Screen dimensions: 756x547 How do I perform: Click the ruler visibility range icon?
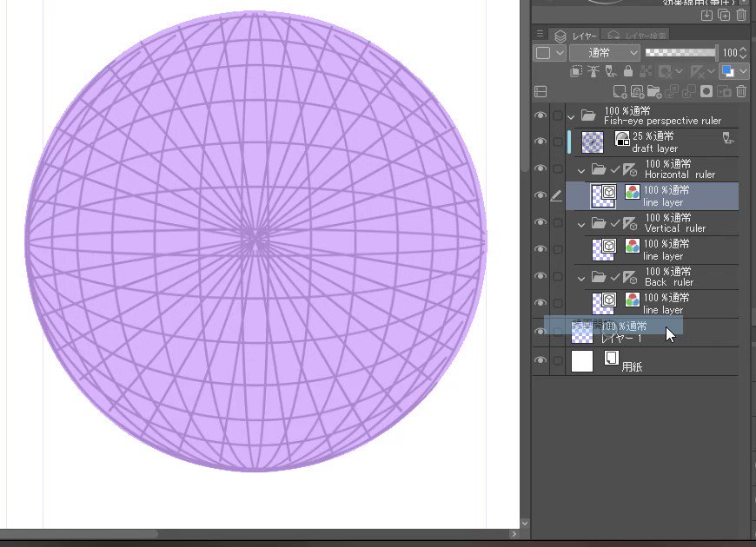coord(697,72)
